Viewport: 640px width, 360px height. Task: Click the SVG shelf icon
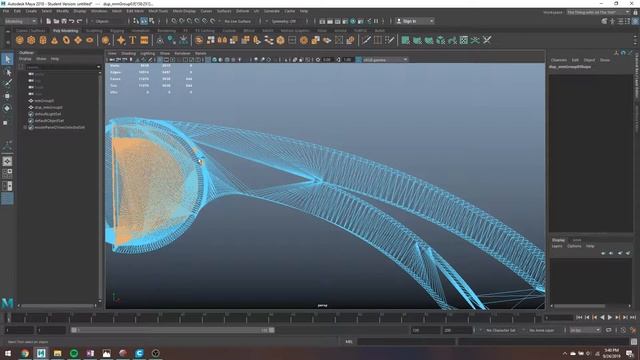tap(144, 40)
